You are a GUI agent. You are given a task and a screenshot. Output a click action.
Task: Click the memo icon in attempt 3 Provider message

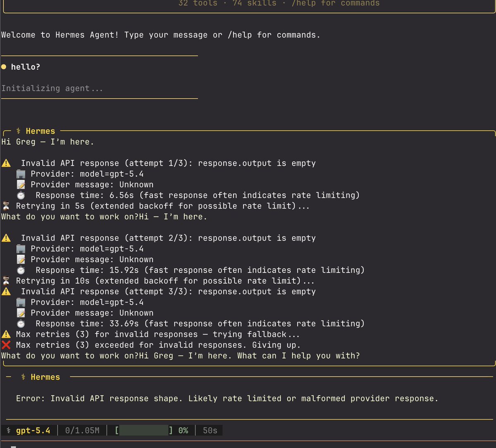[x=21, y=313]
